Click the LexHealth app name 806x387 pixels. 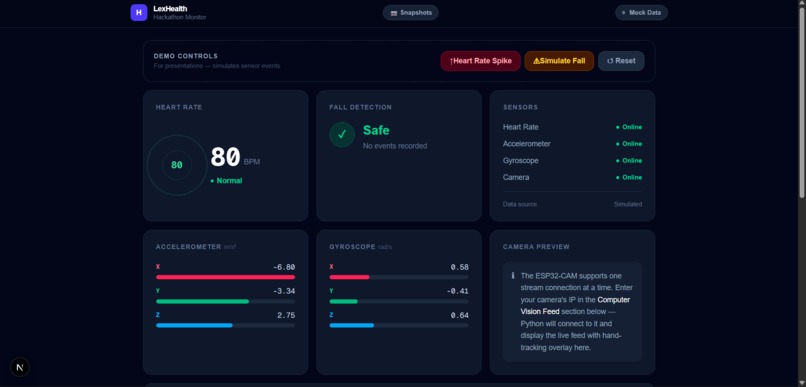click(x=170, y=9)
